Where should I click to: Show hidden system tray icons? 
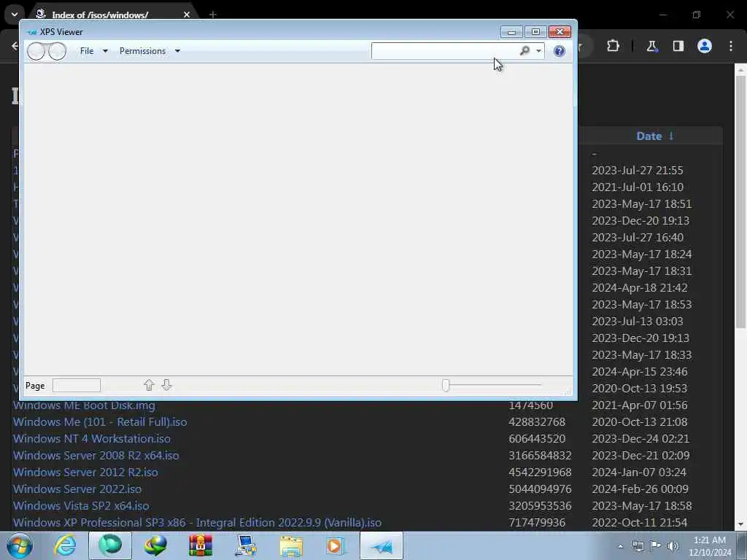click(x=620, y=546)
